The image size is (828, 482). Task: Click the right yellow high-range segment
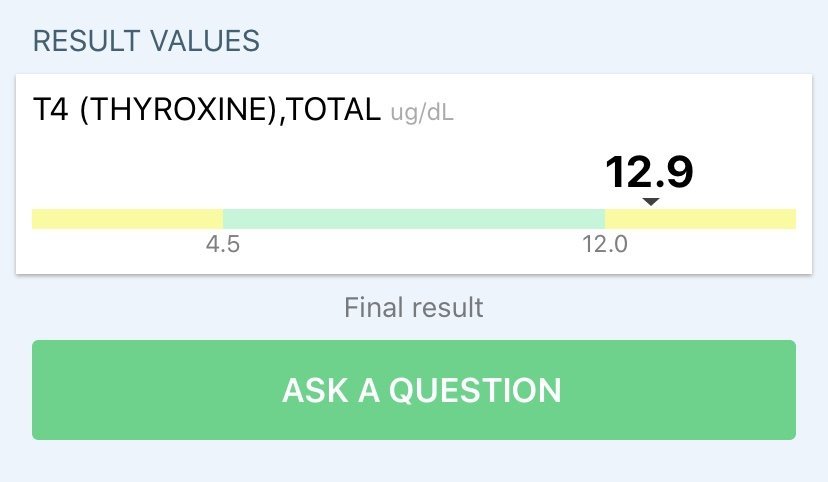click(x=700, y=219)
